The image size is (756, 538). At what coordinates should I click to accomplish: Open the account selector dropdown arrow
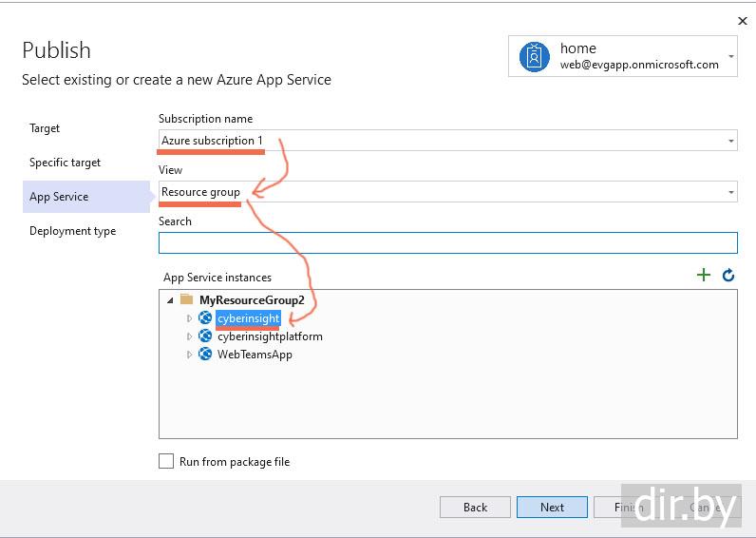730,57
